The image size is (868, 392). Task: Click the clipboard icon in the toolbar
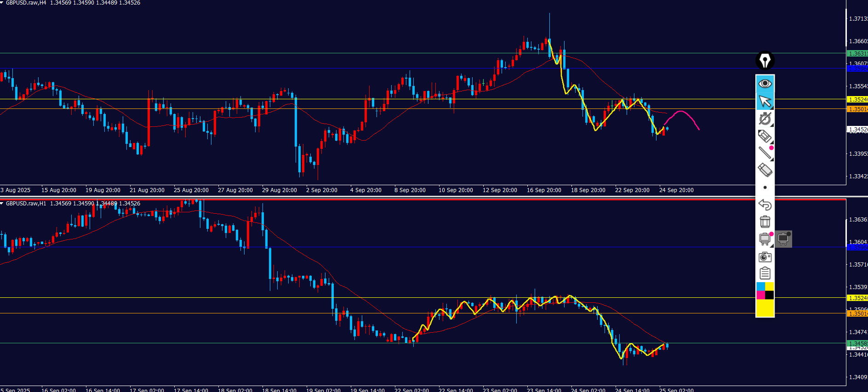[765, 273]
